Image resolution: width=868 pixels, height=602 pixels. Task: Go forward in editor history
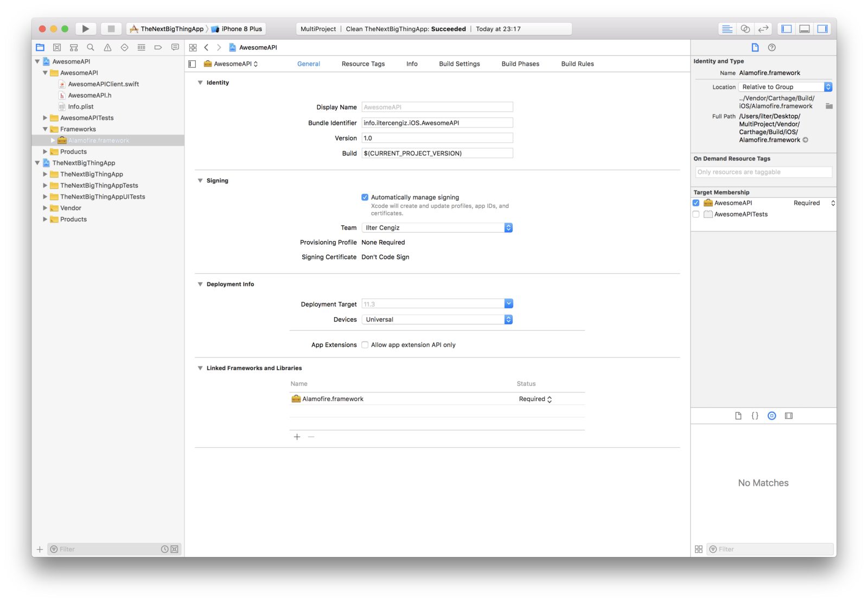pos(219,47)
